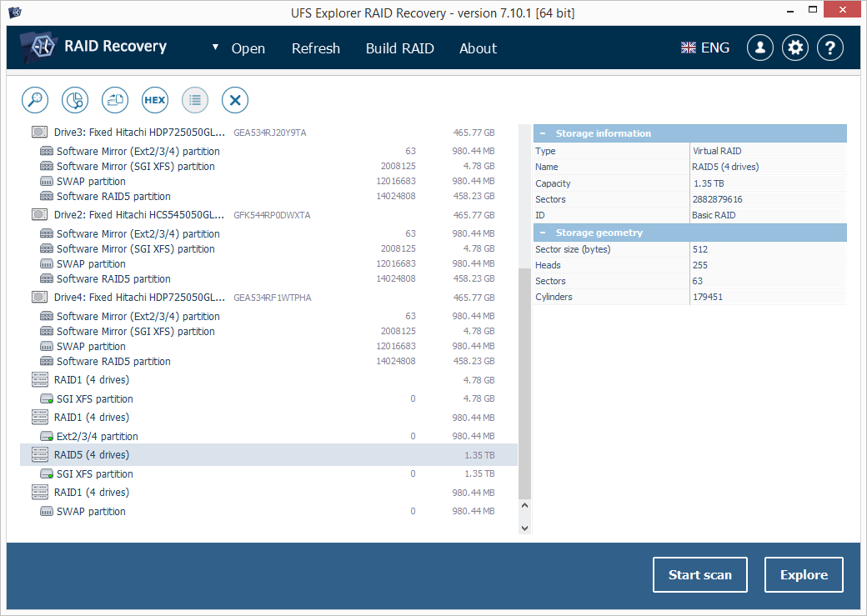Screen dimensions: 867x616
Task: Click the Type value Virtual RAID
Action: pyautogui.click(x=717, y=151)
